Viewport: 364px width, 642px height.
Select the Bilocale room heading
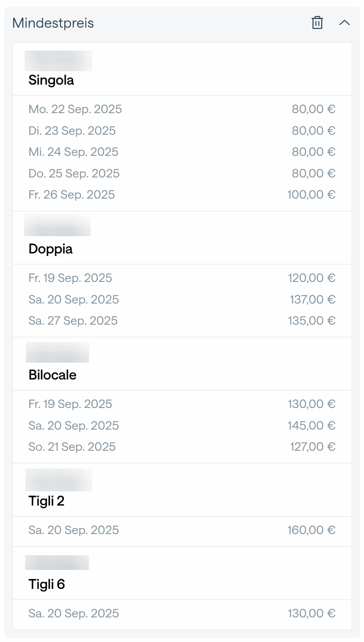click(52, 375)
